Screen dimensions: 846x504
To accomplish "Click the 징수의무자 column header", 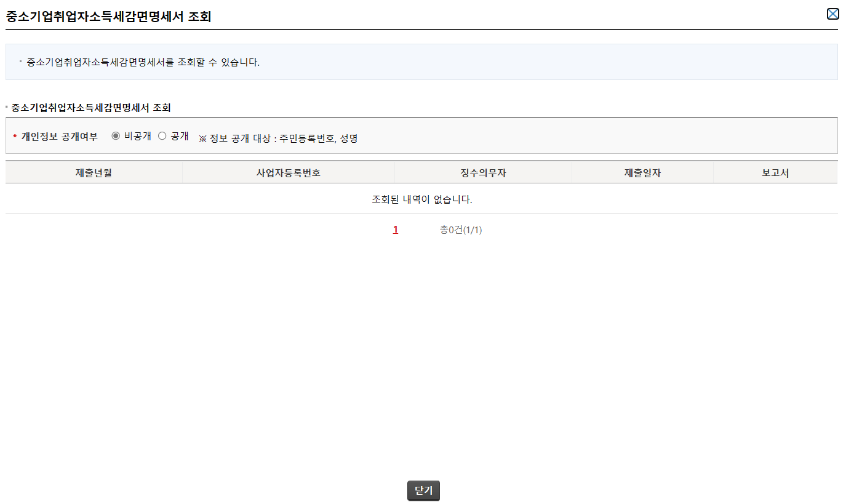I will [484, 172].
